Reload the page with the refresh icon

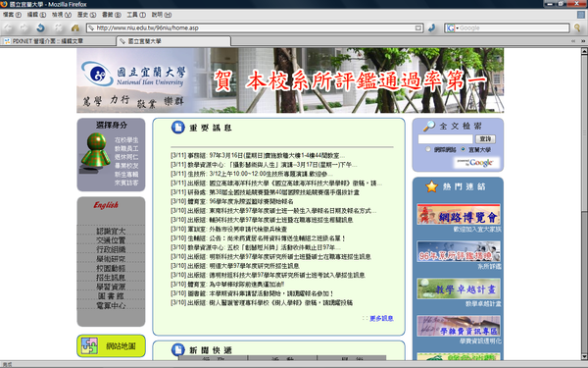(x=41, y=27)
